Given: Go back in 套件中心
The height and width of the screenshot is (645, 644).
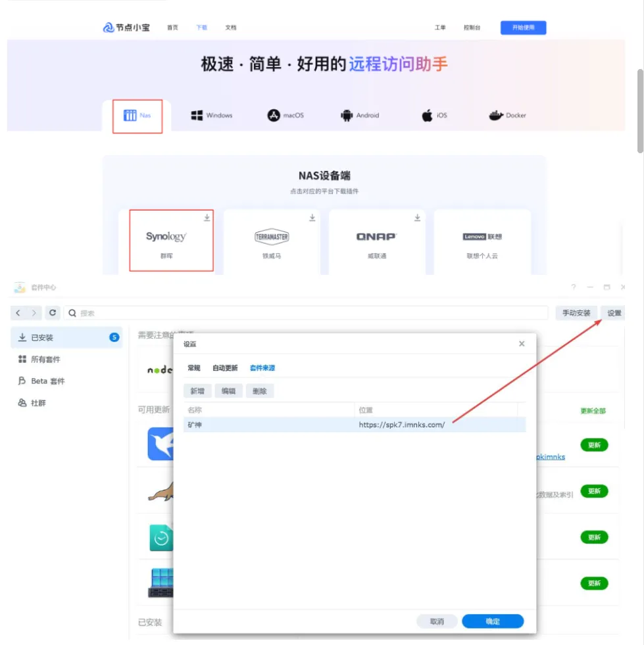Looking at the screenshot, I should click(x=18, y=313).
